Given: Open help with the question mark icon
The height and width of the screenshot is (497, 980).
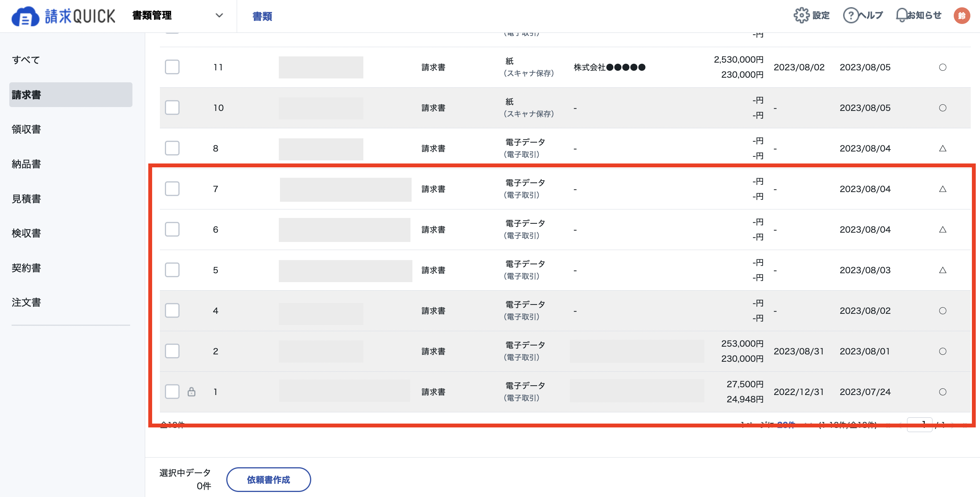Looking at the screenshot, I should pyautogui.click(x=851, y=15).
